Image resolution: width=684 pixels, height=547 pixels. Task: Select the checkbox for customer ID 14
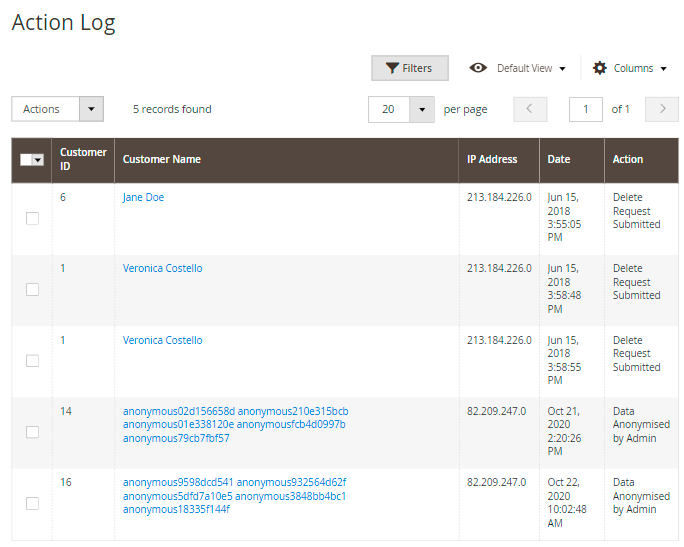(x=32, y=432)
